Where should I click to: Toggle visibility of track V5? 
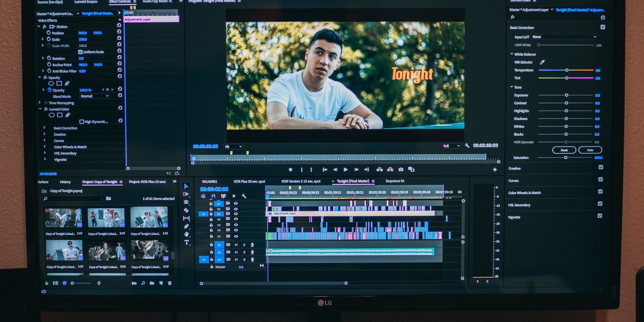(236, 214)
